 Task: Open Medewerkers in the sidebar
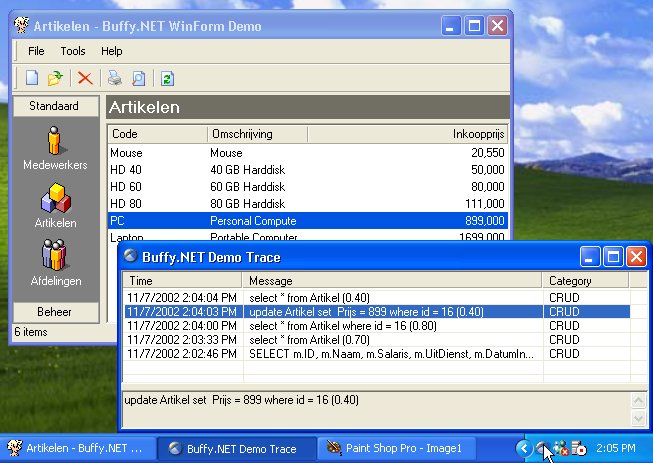tap(55, 148)
